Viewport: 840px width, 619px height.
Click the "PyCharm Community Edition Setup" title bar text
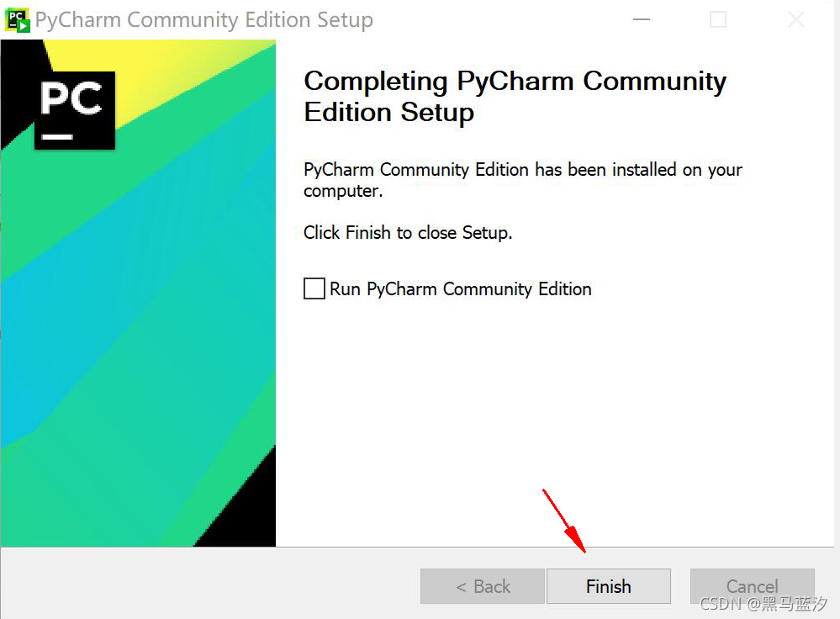204,20
